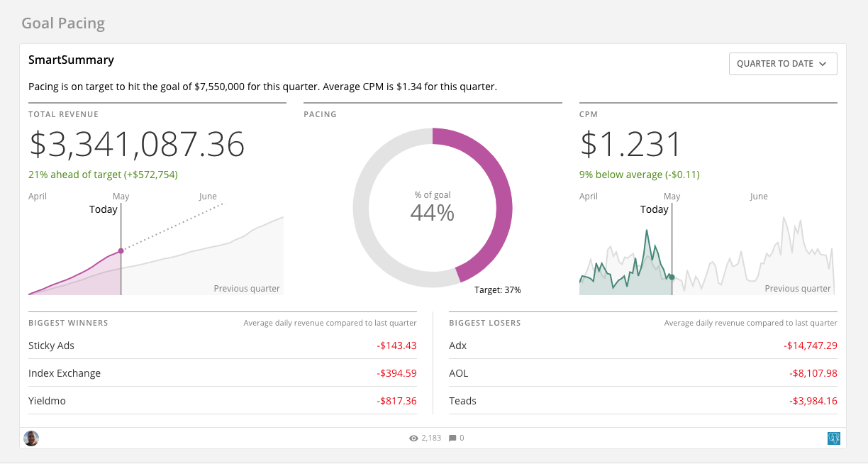Click the blue database icon at bottom right
Screen dimensions: 868x464
pos(833,438)
